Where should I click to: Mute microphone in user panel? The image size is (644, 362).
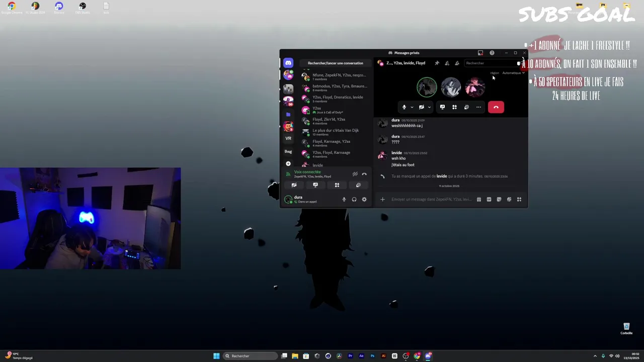click(x=344, y=200)
